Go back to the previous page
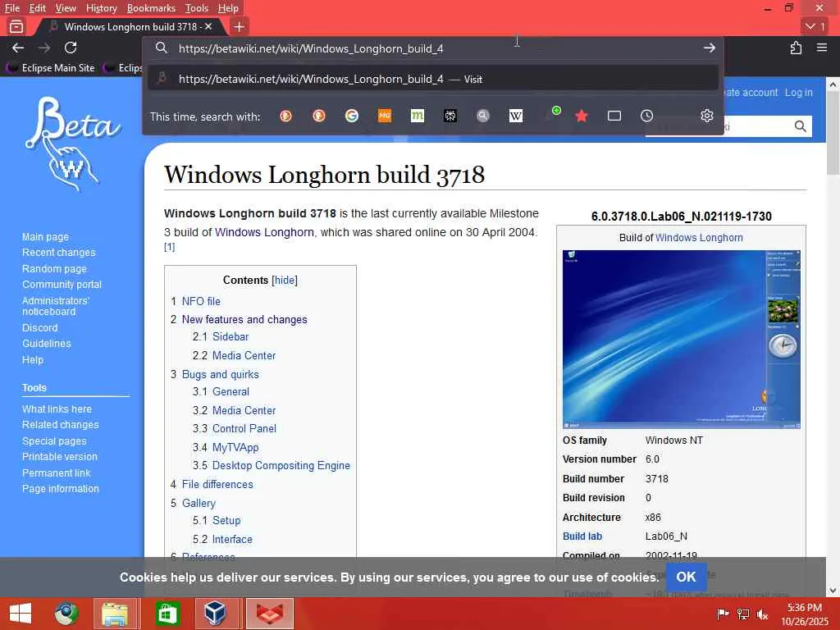The width and height of the screenshot is (840, 630). (18, 48)
